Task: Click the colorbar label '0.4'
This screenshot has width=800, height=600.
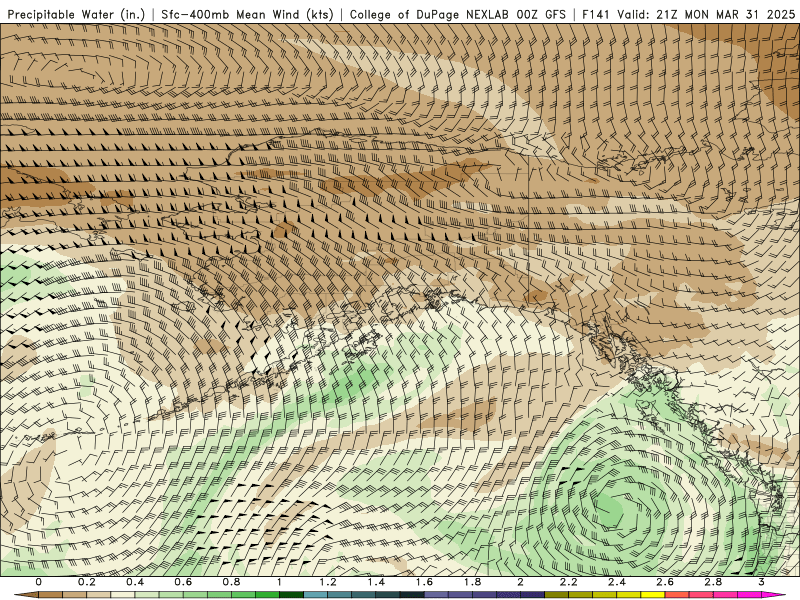Action: [135, 582]
